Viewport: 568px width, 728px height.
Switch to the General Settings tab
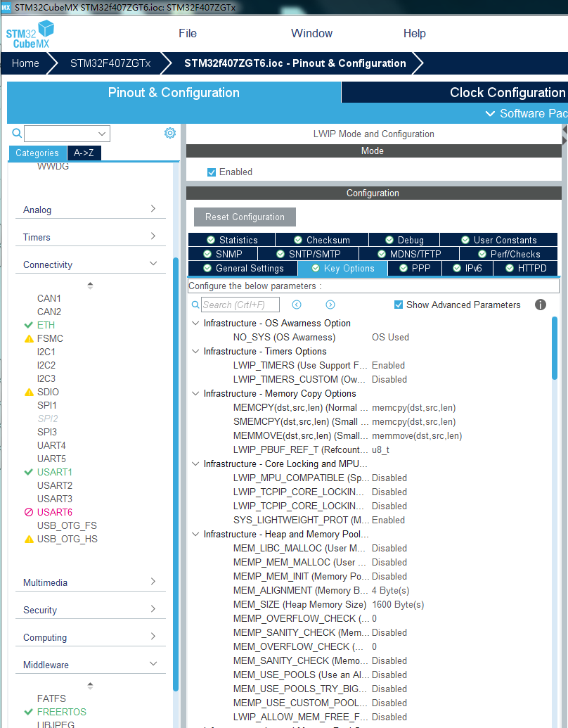point(243,268)
